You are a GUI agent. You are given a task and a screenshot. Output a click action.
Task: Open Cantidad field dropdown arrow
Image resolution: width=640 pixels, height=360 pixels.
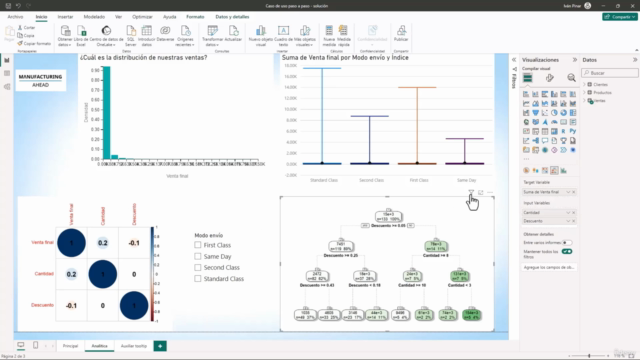568,213
